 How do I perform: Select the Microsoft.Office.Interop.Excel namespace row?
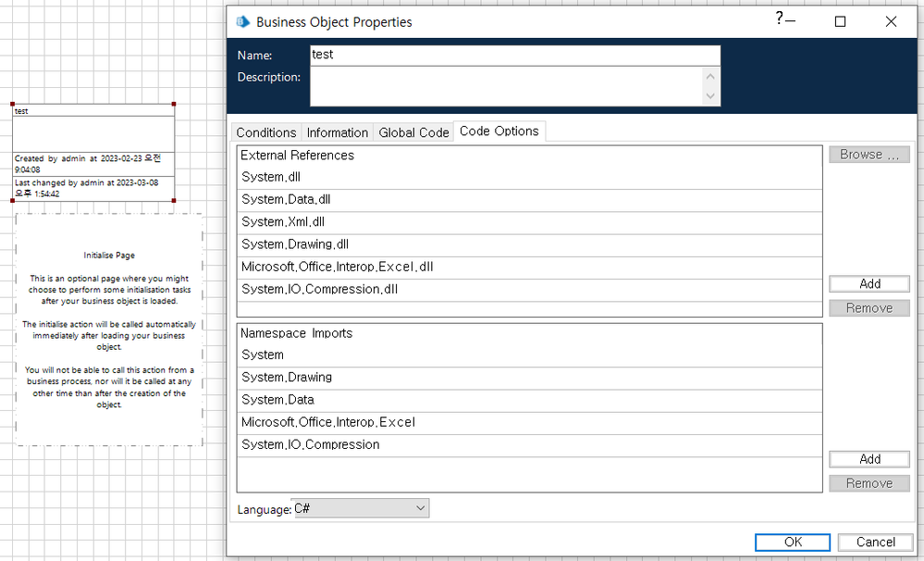click(530, 423)
